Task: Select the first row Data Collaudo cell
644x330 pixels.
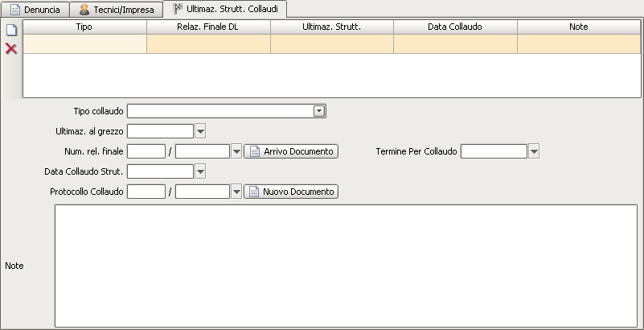Action: pos(455,44)
